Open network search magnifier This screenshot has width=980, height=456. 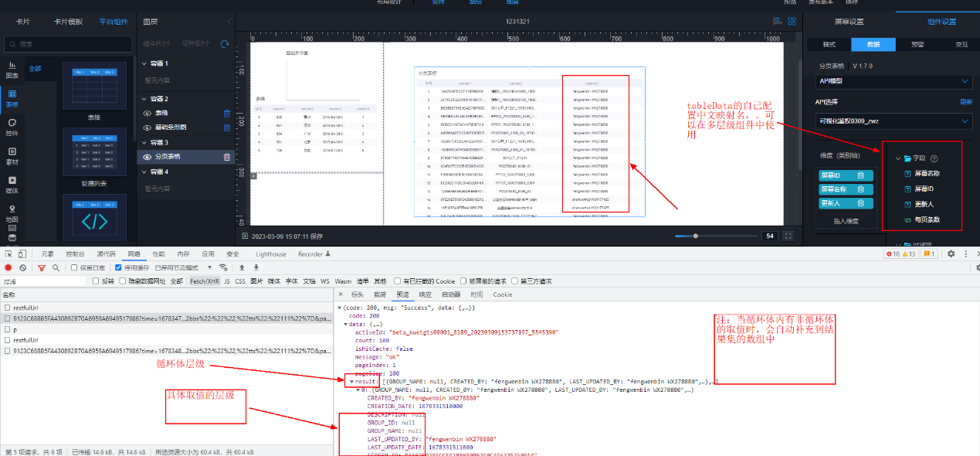56,267
